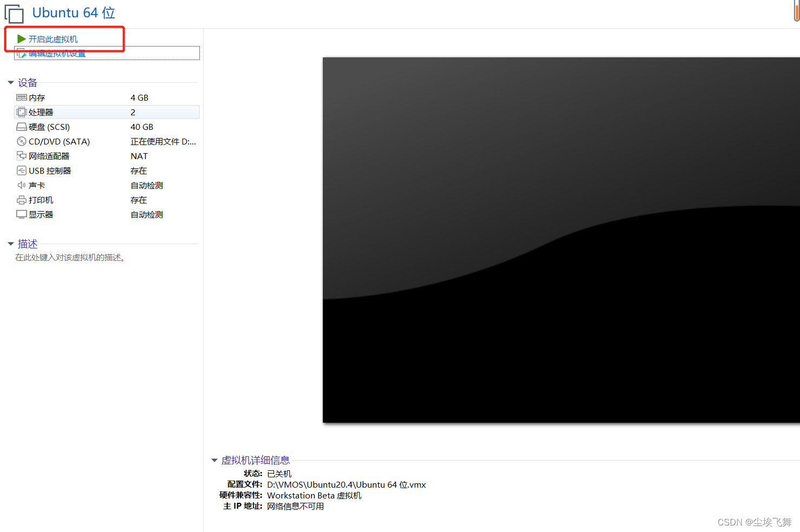Screen dimensions: 800x532
Task: Select the 打印机 device label
Action: (x=41, y=200)
